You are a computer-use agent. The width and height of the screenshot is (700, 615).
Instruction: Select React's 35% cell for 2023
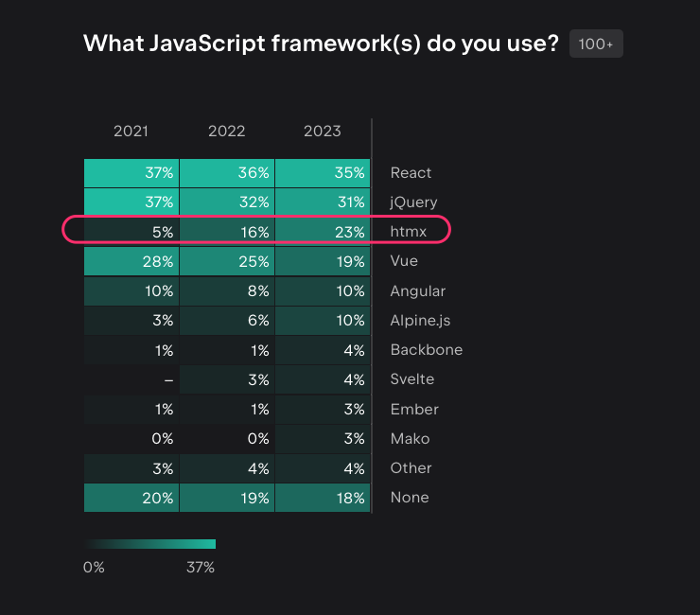tap(323, 173)
